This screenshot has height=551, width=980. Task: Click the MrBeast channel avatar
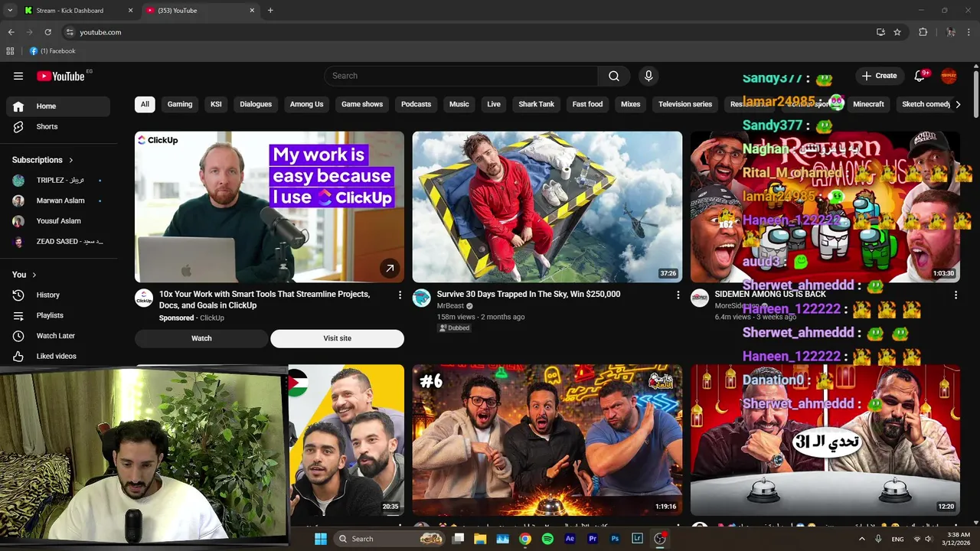tap(422, 298)
